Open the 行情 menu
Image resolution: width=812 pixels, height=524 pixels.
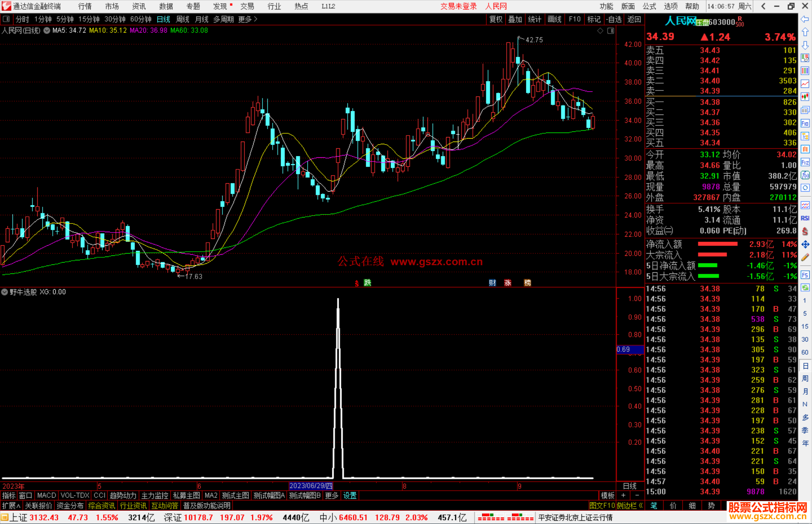[85, 6]
